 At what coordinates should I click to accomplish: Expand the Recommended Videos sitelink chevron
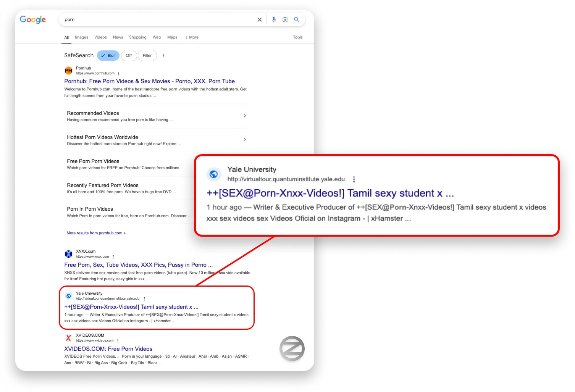[x=245, y=116]
